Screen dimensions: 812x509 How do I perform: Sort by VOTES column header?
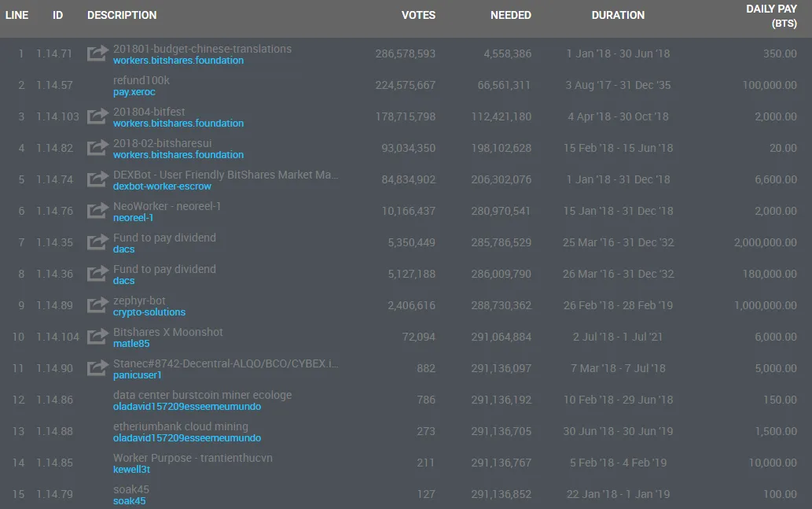click(418, 15)
